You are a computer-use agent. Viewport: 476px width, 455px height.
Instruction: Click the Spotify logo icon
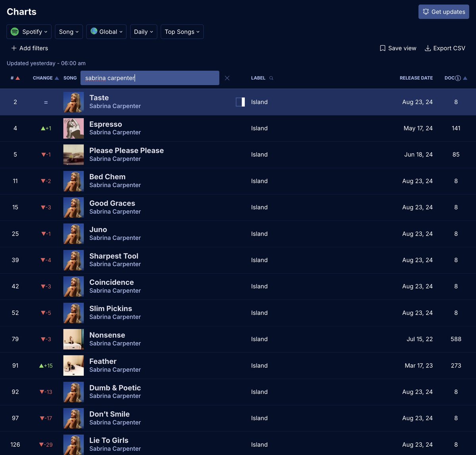click(15, 32)
